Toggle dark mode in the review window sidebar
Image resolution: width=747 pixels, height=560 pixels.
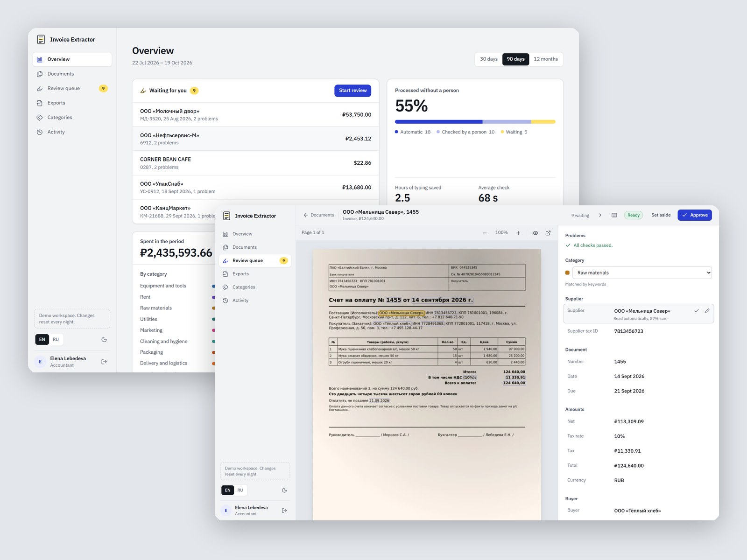[x=284, y=490]
